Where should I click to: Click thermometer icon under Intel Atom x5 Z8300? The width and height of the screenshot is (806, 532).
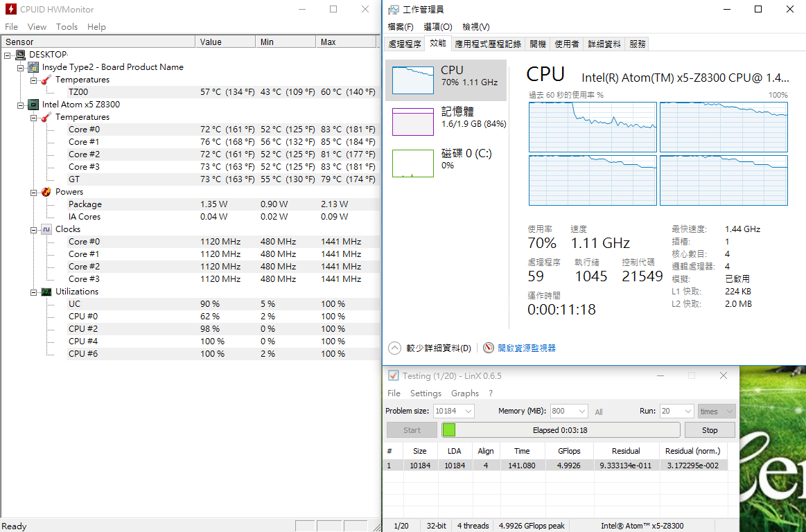point(46,117)
